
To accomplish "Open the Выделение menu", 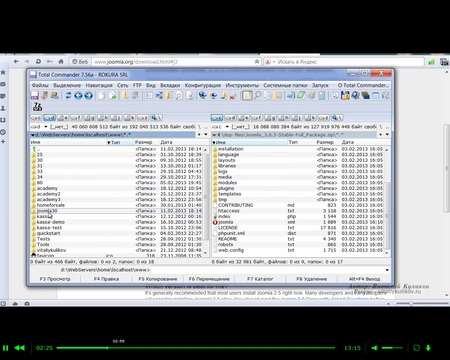I will [67, 85].
